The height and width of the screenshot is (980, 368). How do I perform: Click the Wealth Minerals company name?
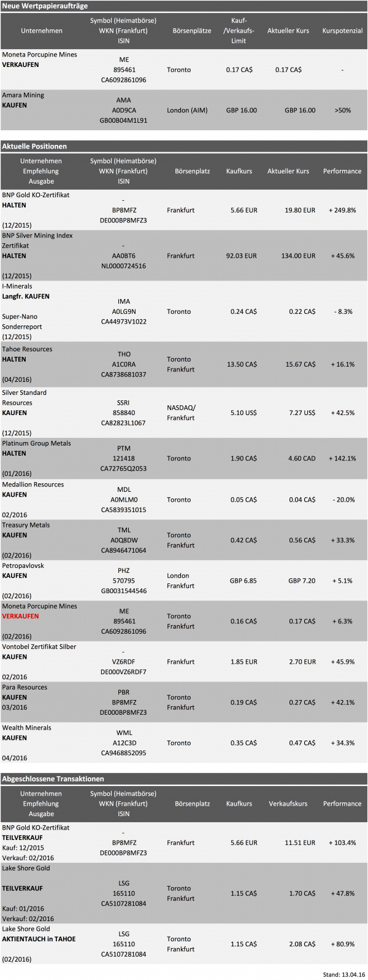point(26,728)
